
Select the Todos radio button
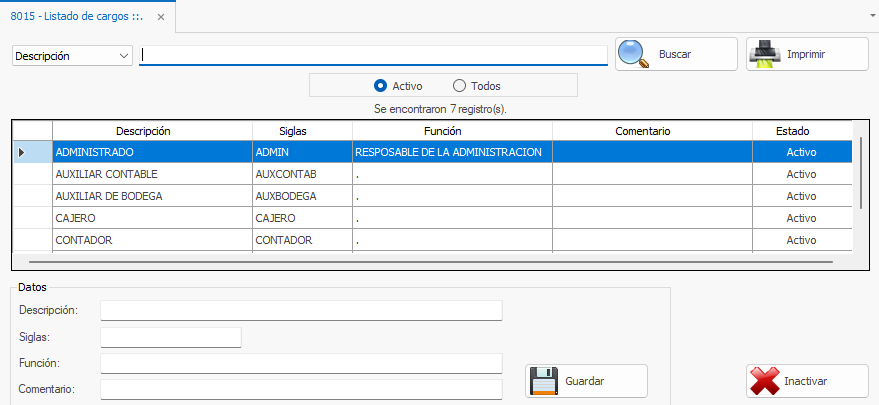click(x=460, y=86)
